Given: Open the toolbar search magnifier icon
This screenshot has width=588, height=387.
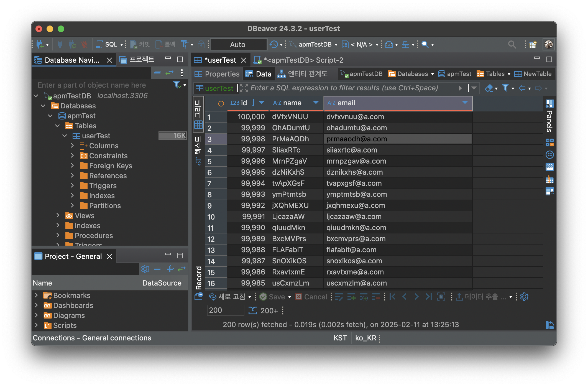Looking at the screenshot, I should click(425, 44).
